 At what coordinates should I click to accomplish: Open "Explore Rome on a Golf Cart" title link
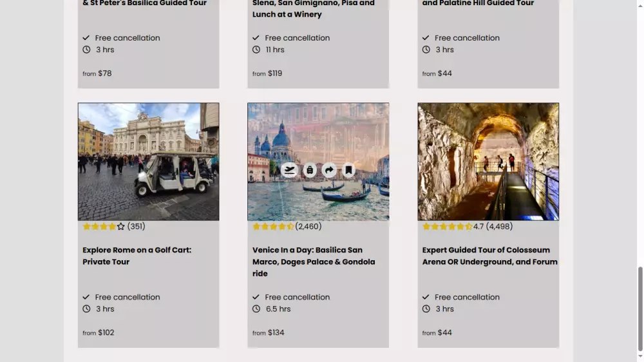pyautogui.click(x=137, y=256)
